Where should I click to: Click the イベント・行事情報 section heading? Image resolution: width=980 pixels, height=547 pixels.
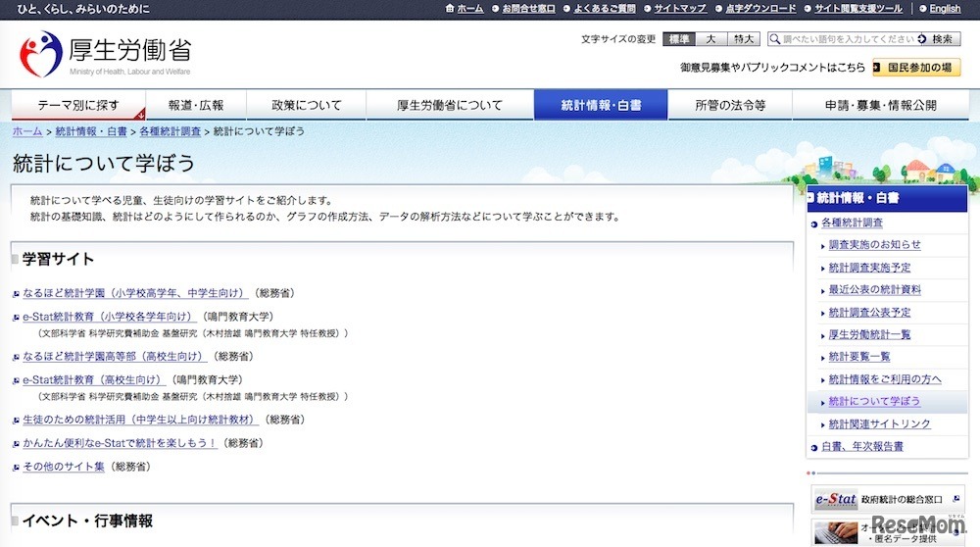87,521
